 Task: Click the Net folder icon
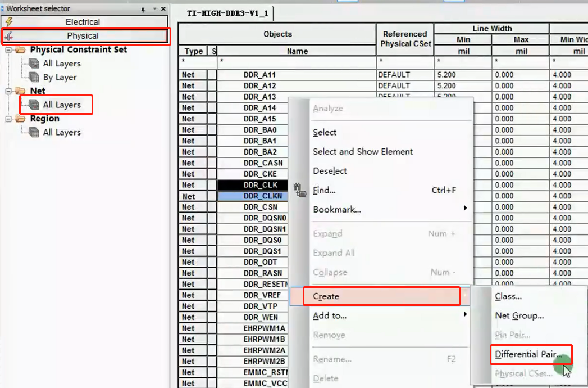coord(20,91)
